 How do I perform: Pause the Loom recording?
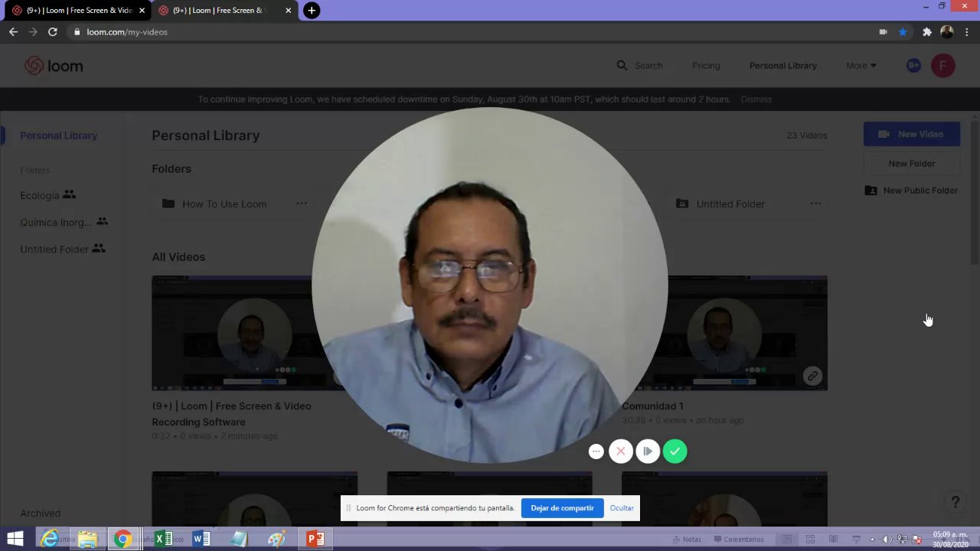click(x=648, y=452)
